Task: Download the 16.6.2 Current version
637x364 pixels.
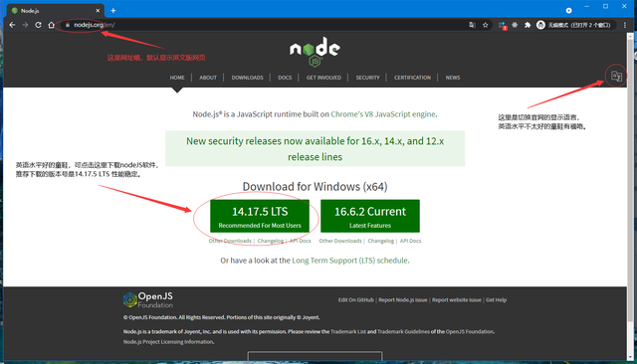Action: (370, 216)
